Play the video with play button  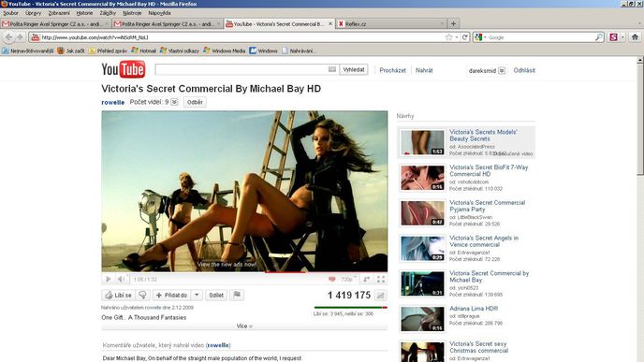coord(109,279)
